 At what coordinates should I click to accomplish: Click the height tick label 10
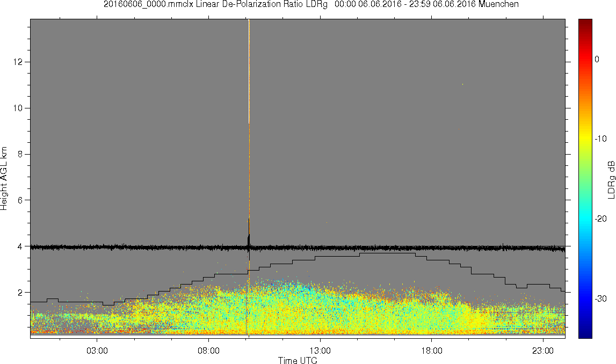click(x=18, y=108)
